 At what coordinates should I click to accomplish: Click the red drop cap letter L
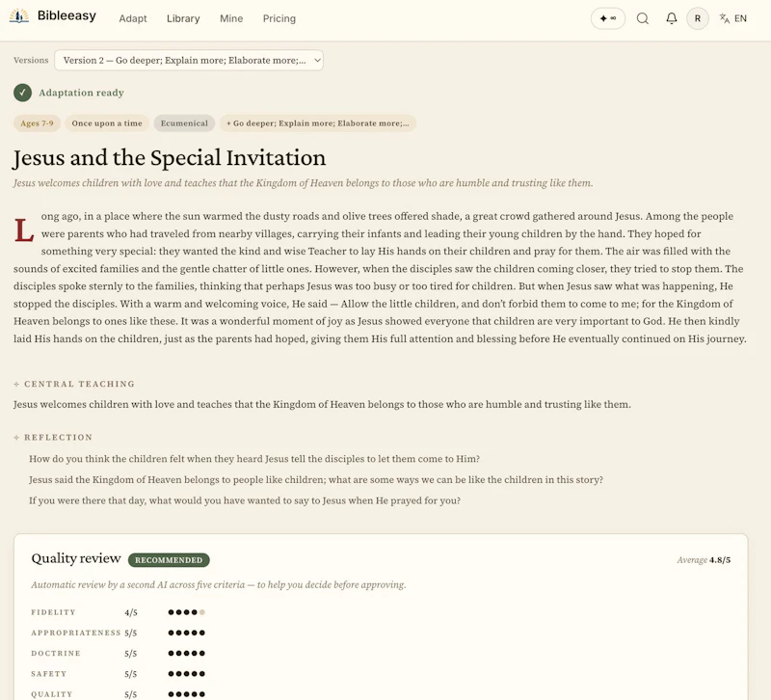click(x=24, y=230)
